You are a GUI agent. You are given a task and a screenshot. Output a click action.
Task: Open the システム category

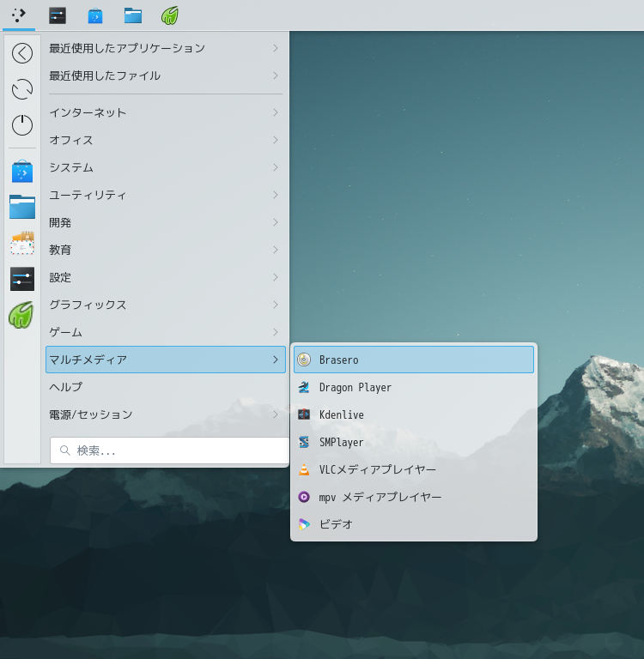pyautogui.click(x=166, y=167)
